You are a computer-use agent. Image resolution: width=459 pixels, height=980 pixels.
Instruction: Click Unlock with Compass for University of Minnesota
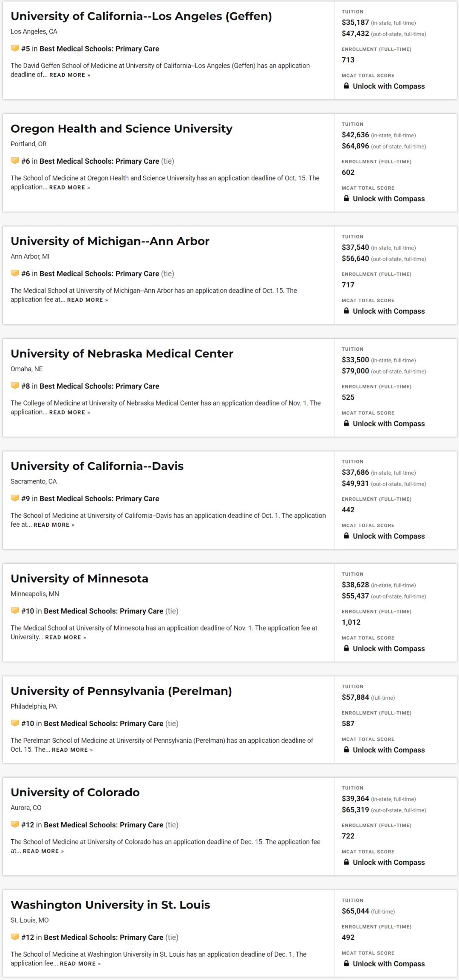[x=388, y=648]
